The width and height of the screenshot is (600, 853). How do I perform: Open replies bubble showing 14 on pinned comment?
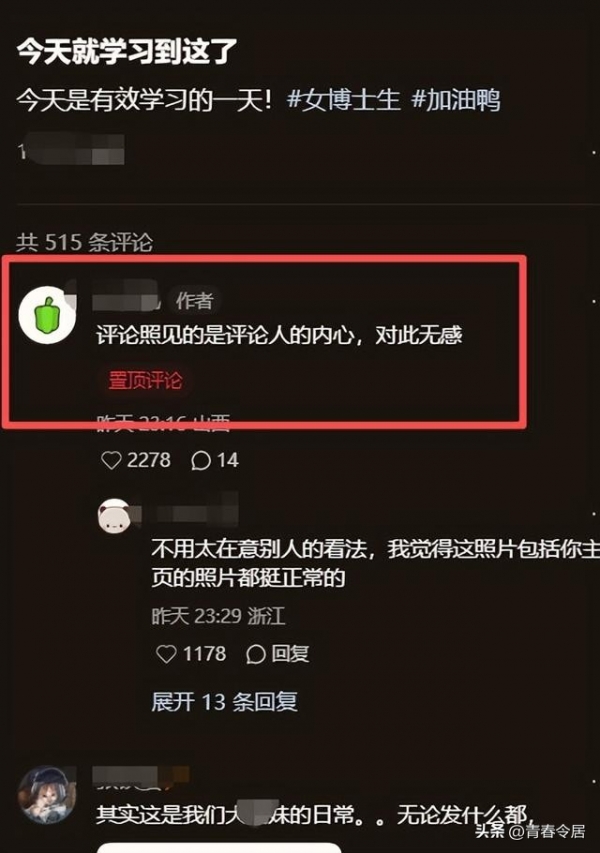[215, 460]
